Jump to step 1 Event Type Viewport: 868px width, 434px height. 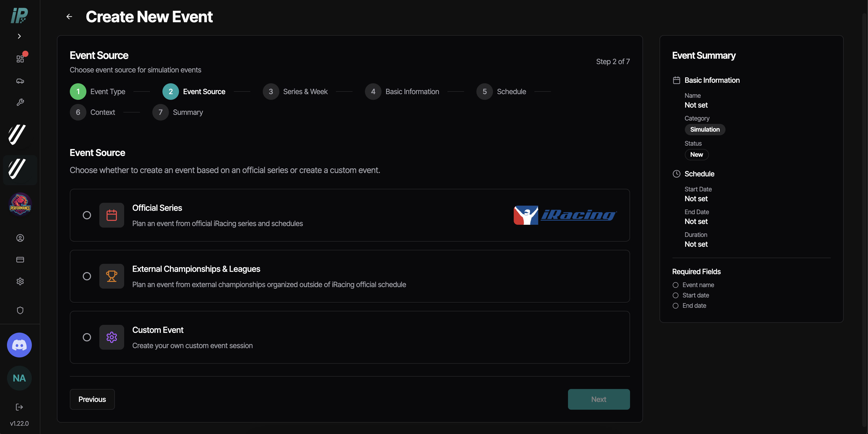pos(98,92)
